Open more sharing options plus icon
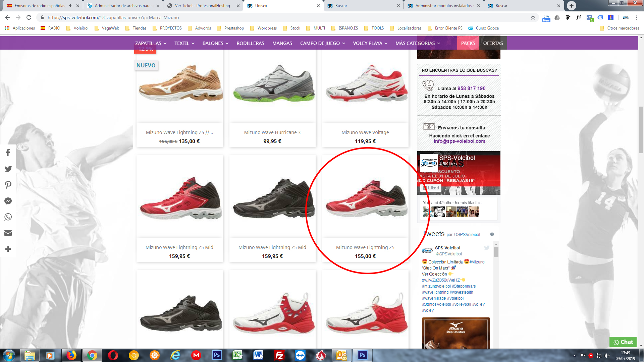644x362 pixels. point(8,249)
